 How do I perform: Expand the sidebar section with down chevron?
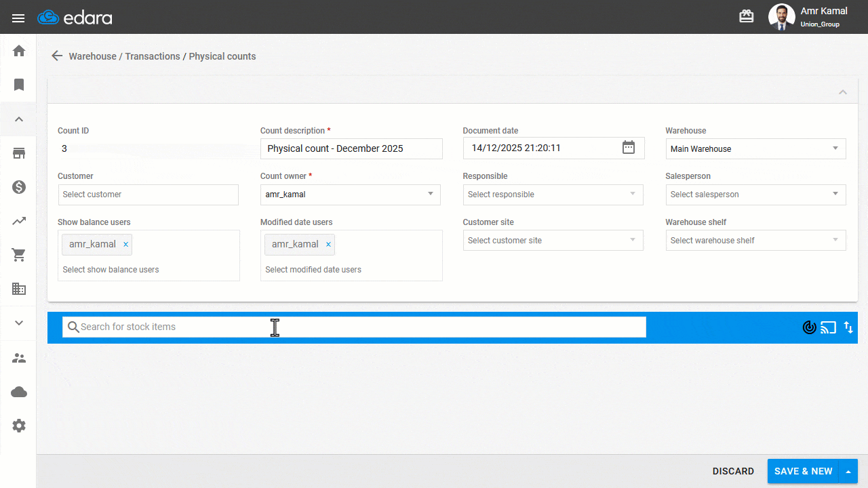19,323
